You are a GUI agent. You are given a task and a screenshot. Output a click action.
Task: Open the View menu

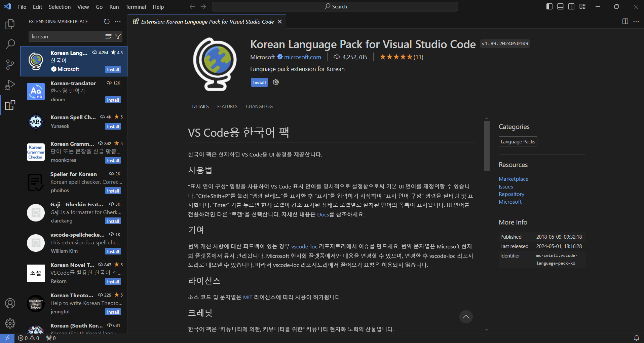[83, 7]
